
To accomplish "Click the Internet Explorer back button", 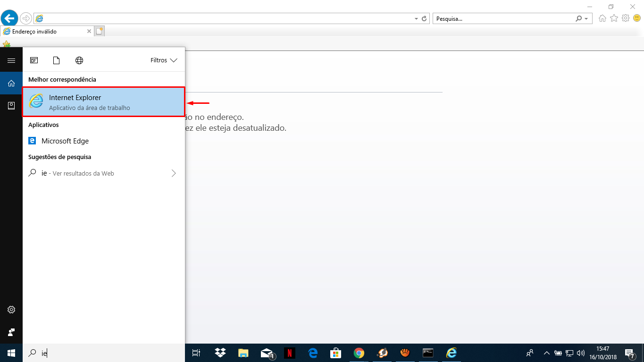I will pos(9,18).
